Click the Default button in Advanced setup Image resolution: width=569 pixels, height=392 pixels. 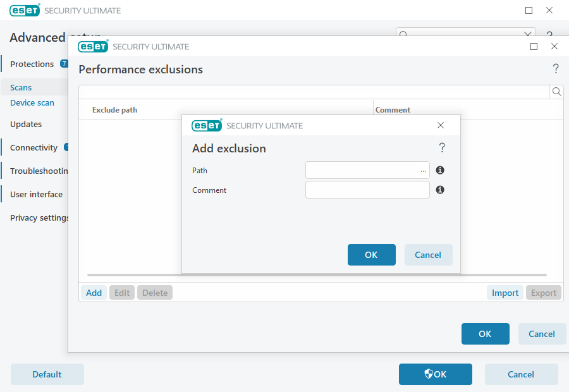click(47, 374)
